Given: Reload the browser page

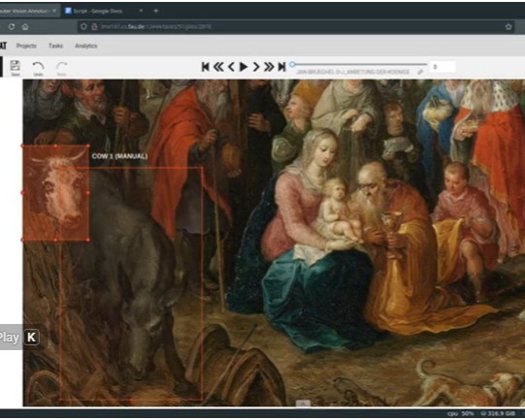Looking at the screenshot, I should coord(12,27).
